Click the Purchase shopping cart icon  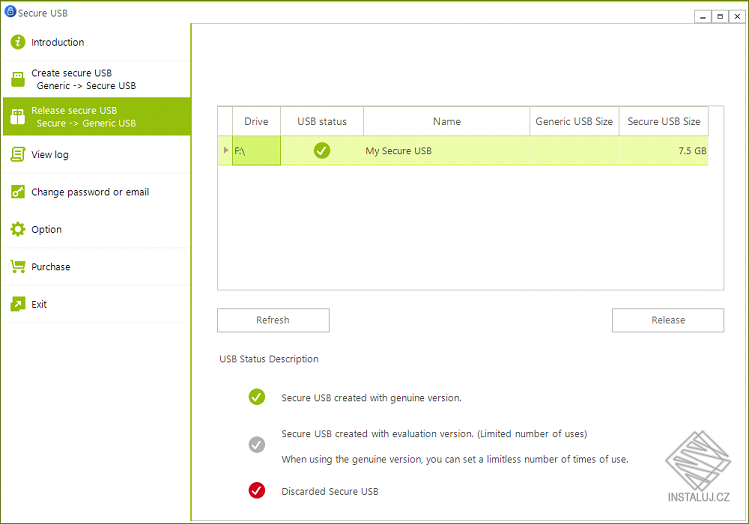[18, 267]
